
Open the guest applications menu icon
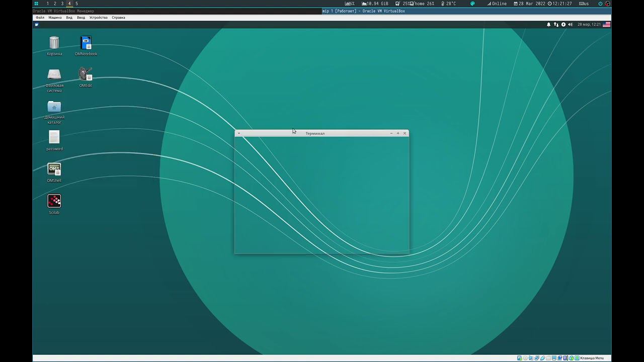coord(37,24)
